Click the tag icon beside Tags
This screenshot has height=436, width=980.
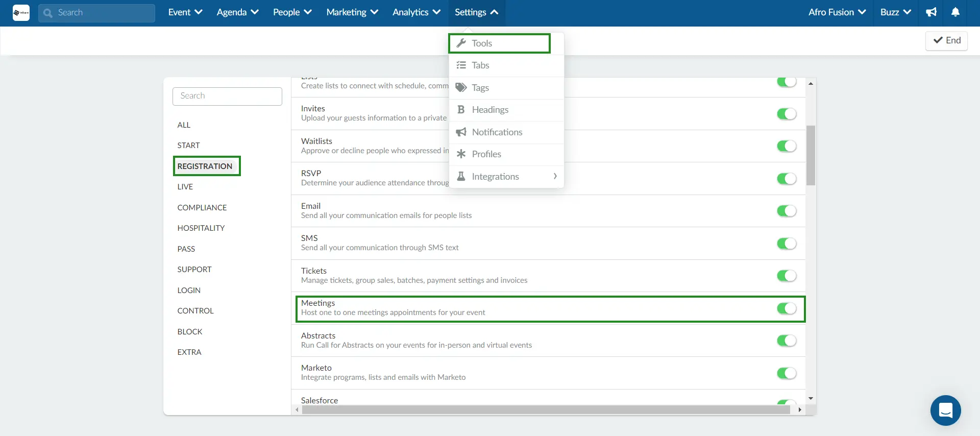(461, 88)
